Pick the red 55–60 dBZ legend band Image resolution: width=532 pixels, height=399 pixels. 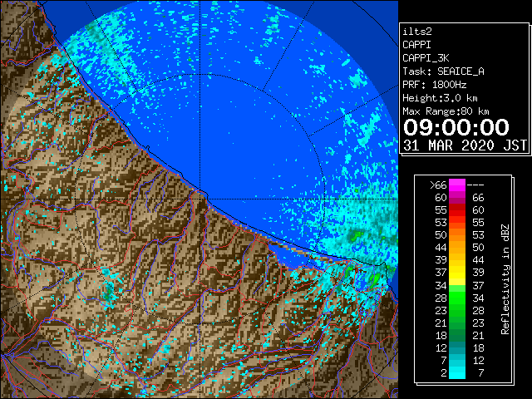coord(457,210)
